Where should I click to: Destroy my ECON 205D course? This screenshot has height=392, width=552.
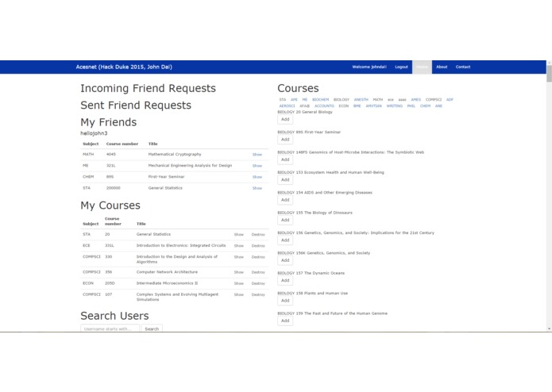pos(258,283)
